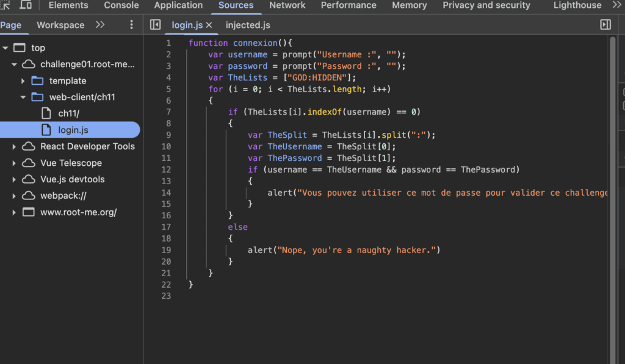Click the folder icon next to template
This screenshot has width=625, height=364.
point(38,80)
